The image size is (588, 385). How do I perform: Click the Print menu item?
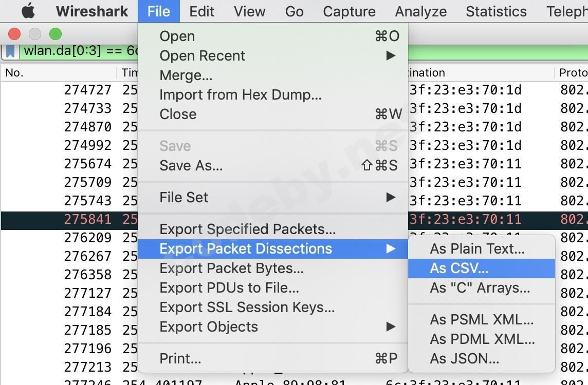[180, 358]
